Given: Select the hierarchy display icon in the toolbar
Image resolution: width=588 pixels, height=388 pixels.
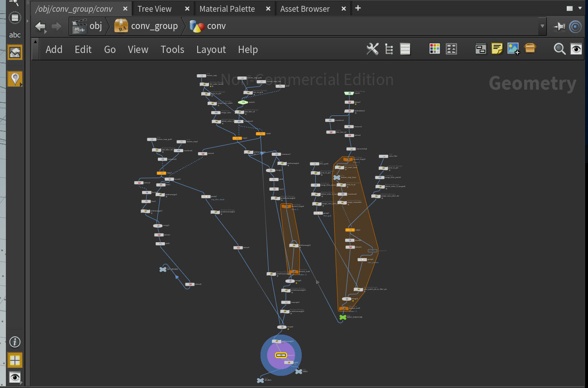Looking at the screenshot, I should pos(389,49).
